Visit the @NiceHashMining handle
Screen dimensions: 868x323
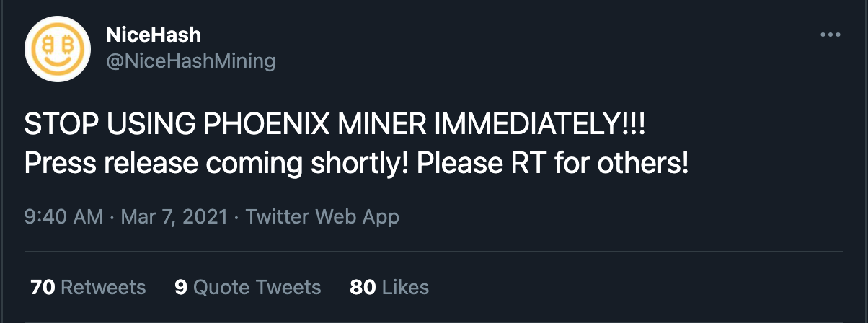(190, 61)
